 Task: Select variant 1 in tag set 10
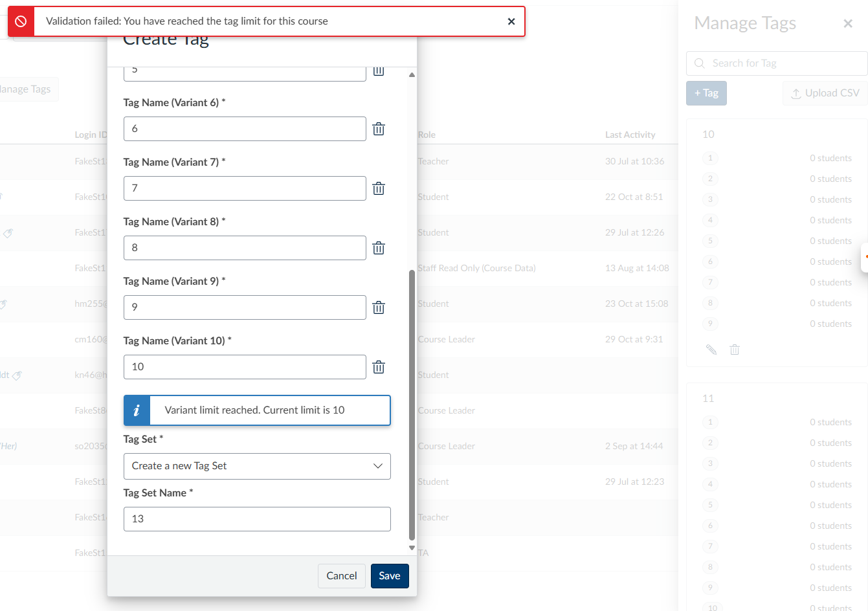click(x=710, y=158)
